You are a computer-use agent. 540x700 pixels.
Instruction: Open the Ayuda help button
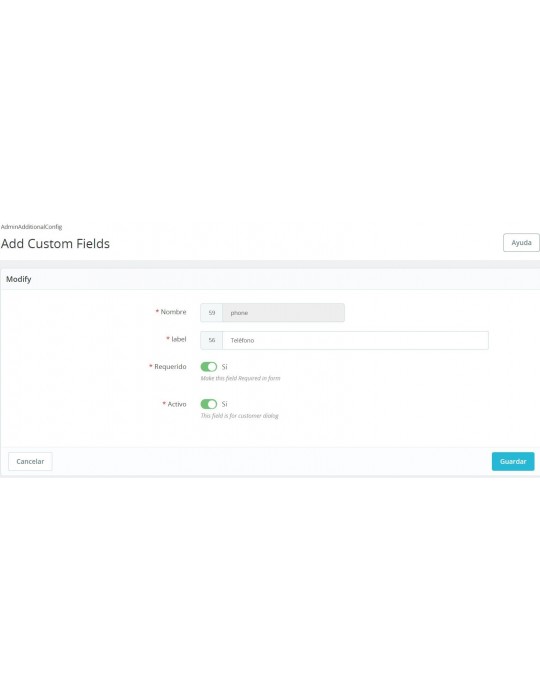pyautogui.click(x=521, y=242)
